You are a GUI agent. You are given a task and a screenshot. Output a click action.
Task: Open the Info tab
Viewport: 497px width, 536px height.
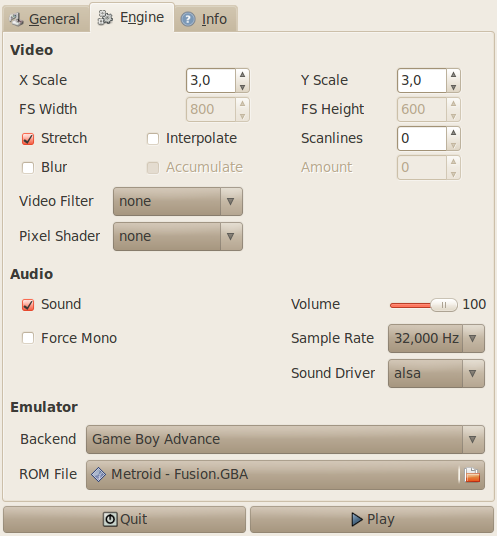[206, 19]
